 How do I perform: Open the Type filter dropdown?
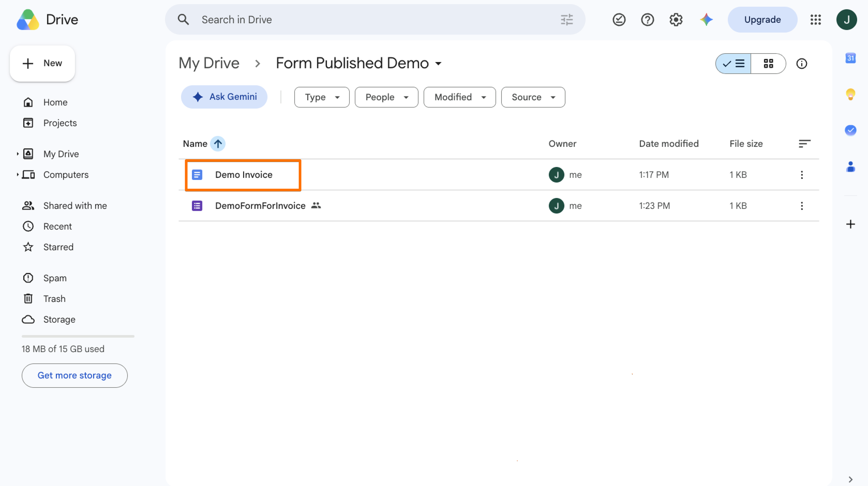point(322,97)
